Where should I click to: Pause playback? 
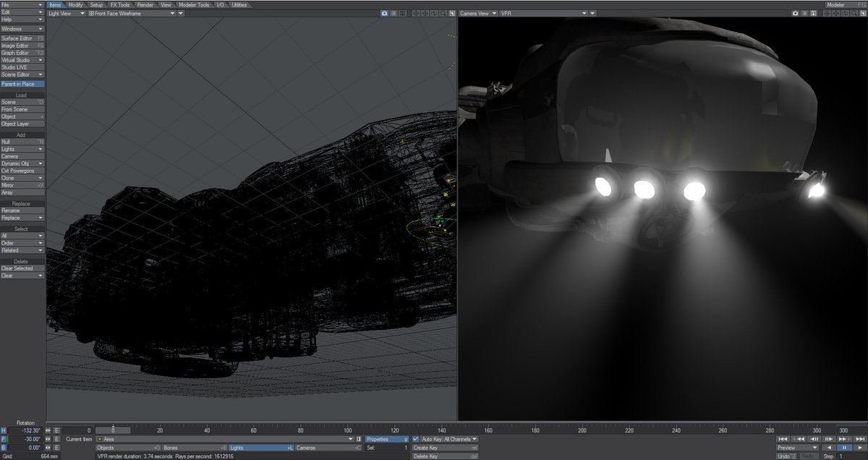coord(844,448)
